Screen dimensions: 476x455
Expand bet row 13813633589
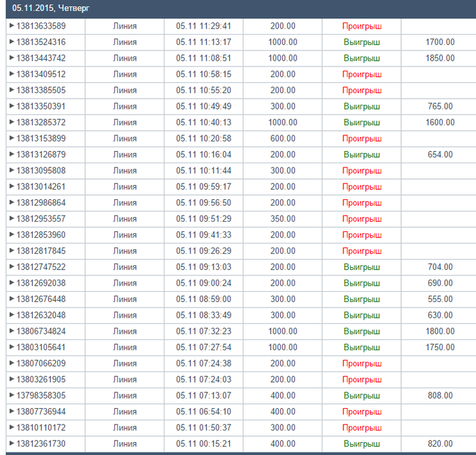tap(12, 25)
